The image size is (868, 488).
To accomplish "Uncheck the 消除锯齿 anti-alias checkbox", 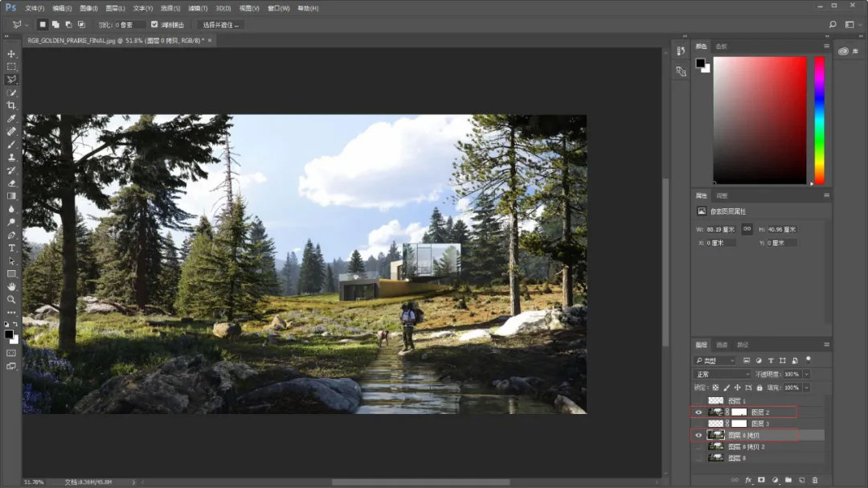I will (154, 25).
